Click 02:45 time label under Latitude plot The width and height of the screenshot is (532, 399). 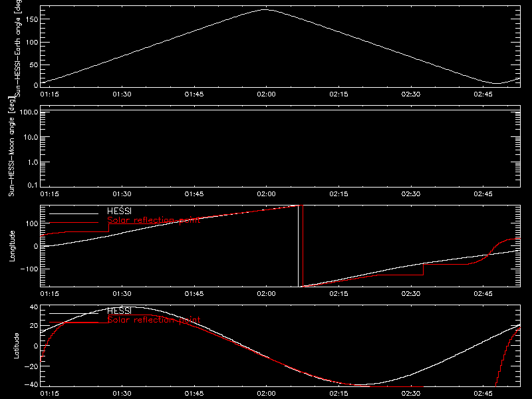tap(483, 393)
